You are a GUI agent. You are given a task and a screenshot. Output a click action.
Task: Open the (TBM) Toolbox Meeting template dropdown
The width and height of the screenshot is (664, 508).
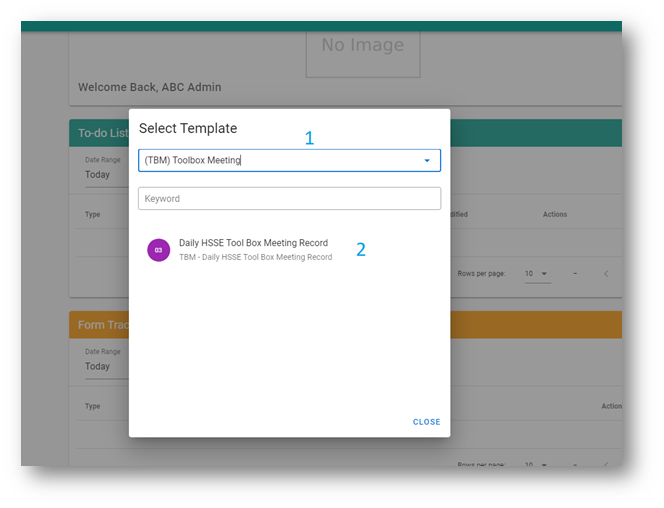[x=289, y=160]
